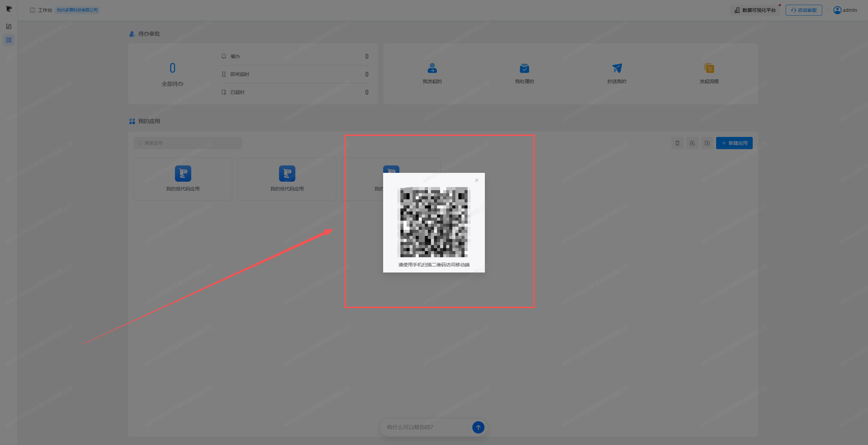Click the folder icon left of 新建应用
Image resolution: width=868 pixels, height=445 pixels.
[x=707, y=143]
